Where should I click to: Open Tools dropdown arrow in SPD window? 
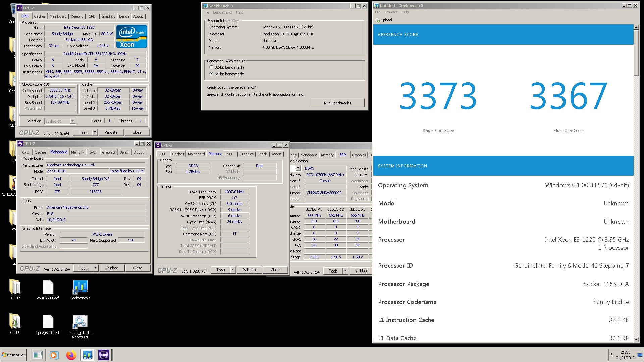pos(345,271)
